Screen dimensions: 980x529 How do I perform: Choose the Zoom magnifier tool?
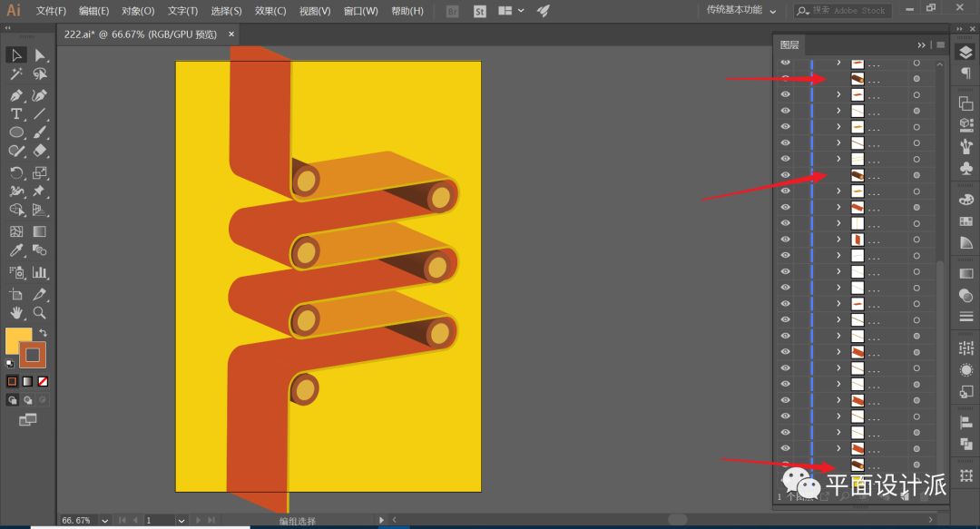[x=40, y=313]
